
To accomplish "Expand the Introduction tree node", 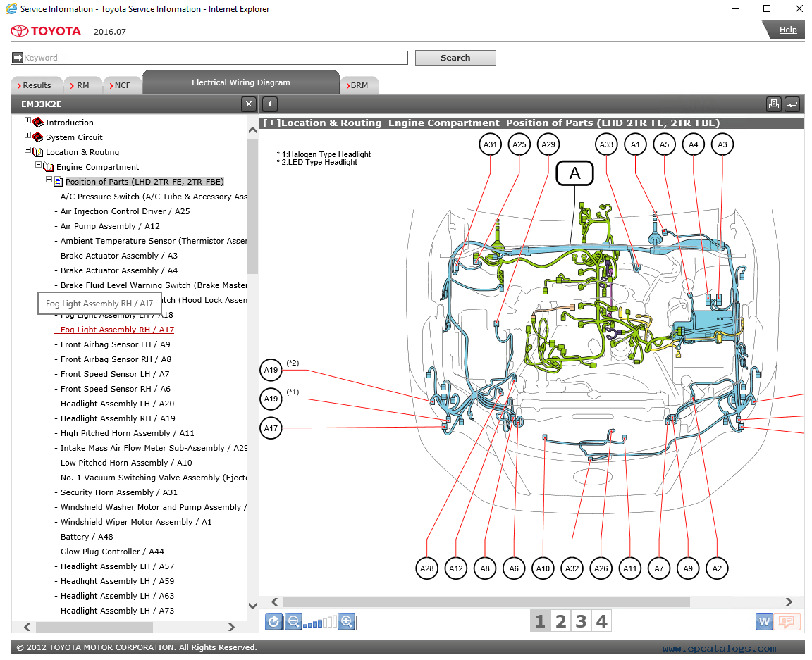I will click(28, 120).
